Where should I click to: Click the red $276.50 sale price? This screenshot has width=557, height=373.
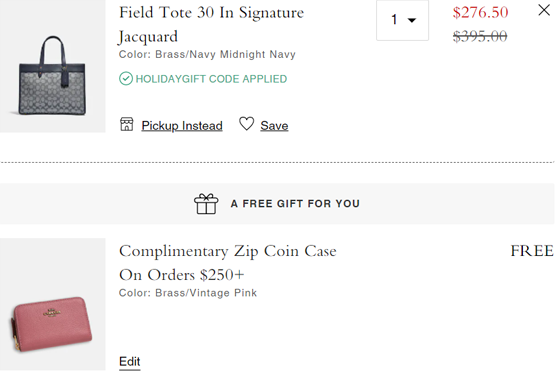pos(480,12)
